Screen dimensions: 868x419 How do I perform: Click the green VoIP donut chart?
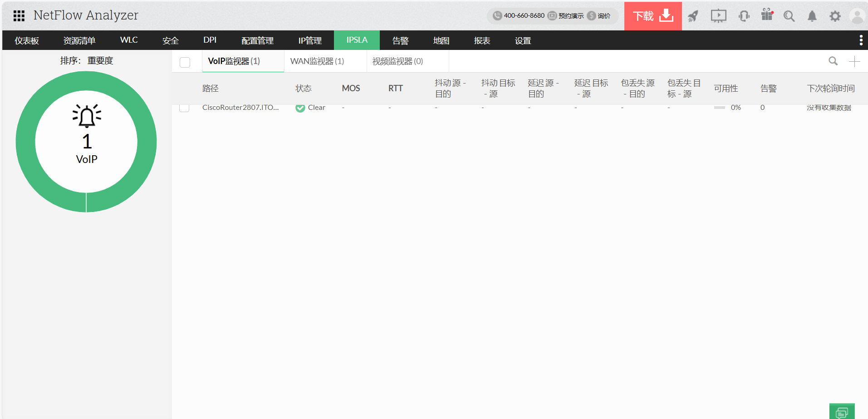[86, 142]
